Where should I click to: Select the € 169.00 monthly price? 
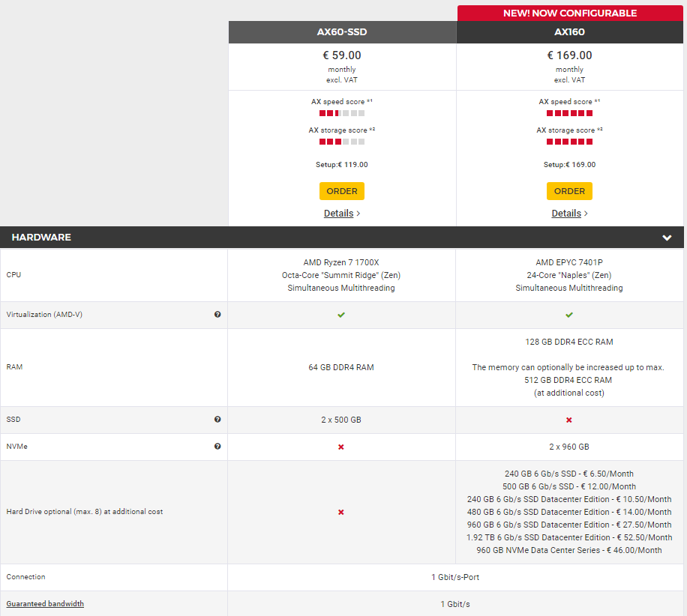point(569,55)
